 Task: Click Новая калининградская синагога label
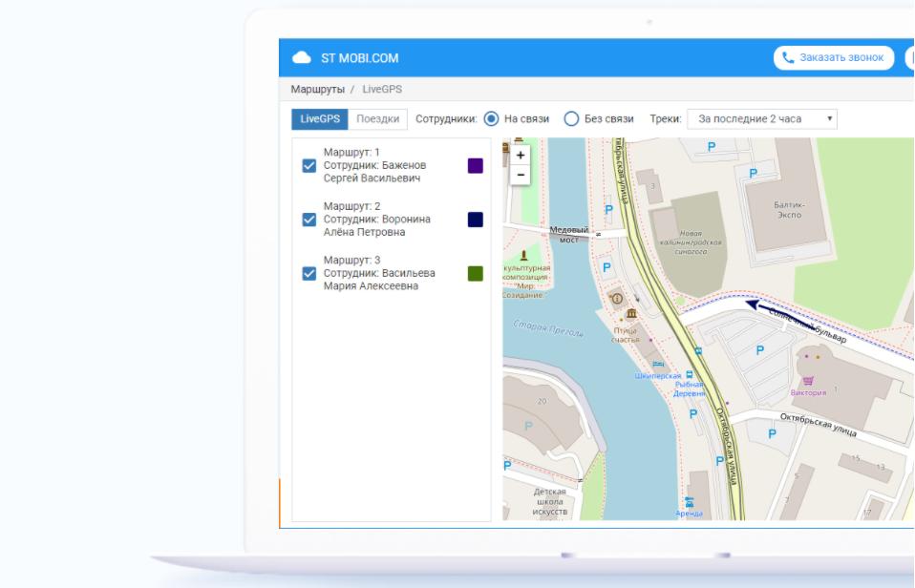pos(691,242)
